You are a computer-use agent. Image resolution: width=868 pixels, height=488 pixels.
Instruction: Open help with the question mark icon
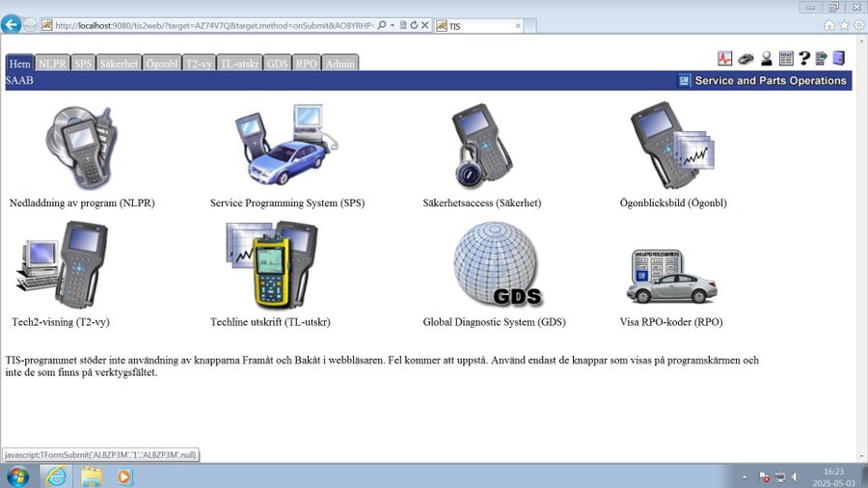tap(804, 58)
